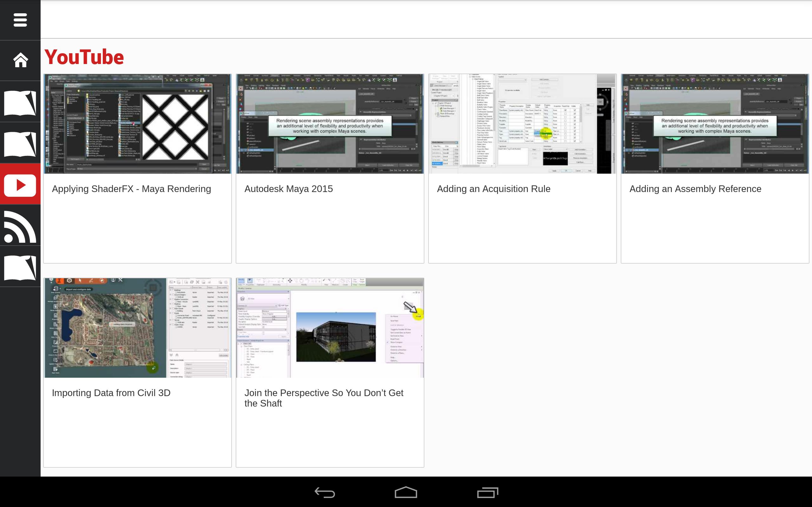Open the Adding an Assembly Reference thumbnail
The width and height of the screenshot is (812, 507).
pos(715,124)
